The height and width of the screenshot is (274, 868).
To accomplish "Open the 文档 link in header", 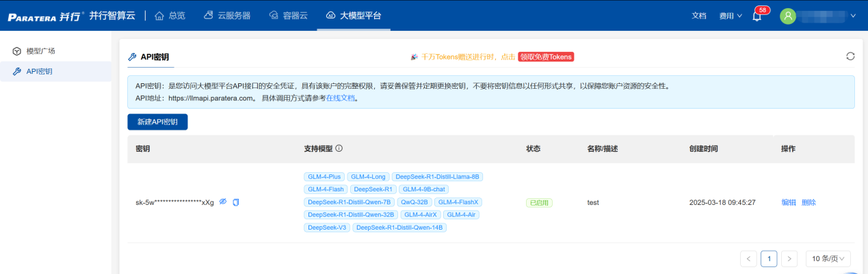I will click(699, 16).
